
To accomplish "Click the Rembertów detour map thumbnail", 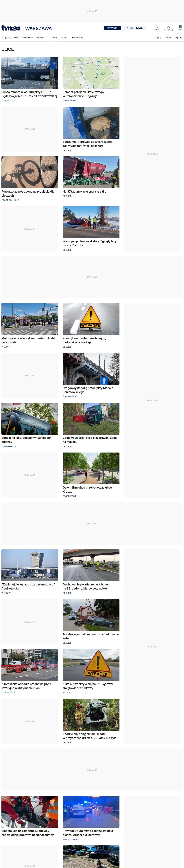I will coord(91,73).
